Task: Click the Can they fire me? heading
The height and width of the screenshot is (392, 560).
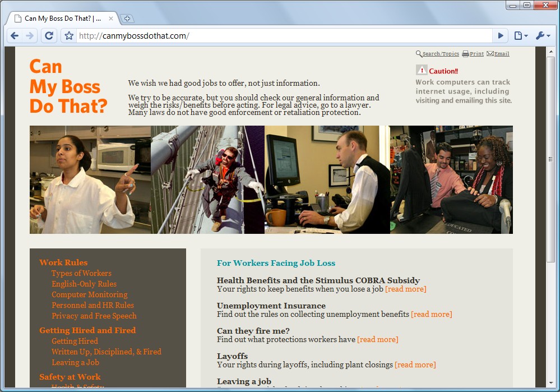Action: pos(253,331)
